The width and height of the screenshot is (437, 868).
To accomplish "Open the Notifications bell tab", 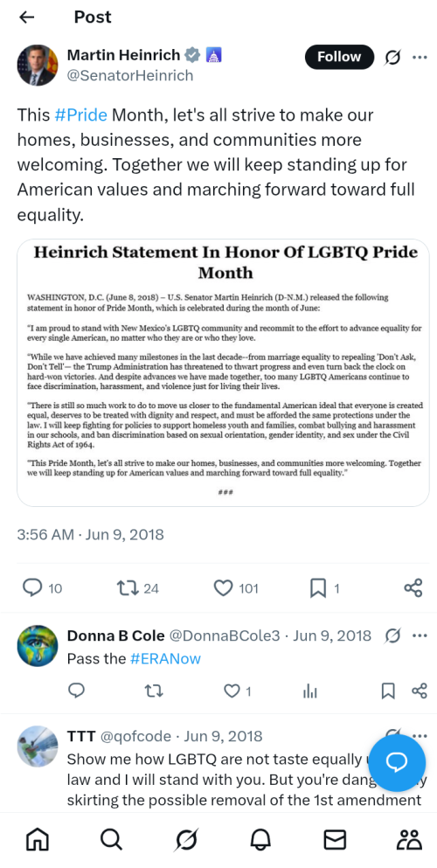I will pos(260,840).
